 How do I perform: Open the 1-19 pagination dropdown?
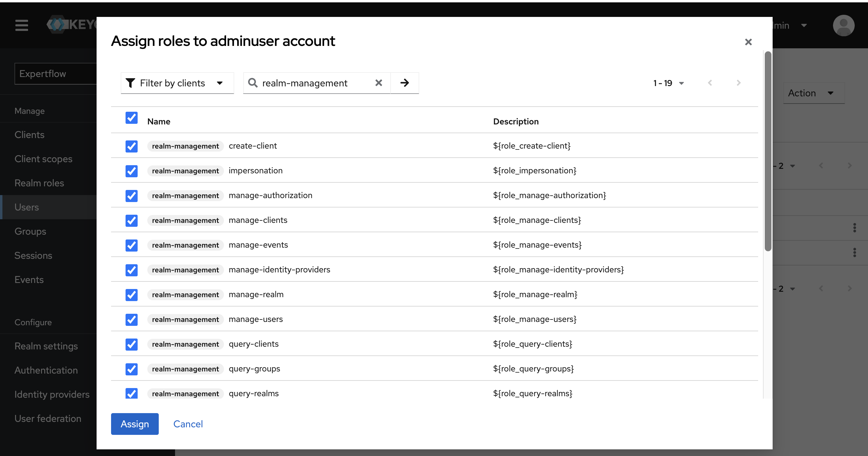coord(669,83)
